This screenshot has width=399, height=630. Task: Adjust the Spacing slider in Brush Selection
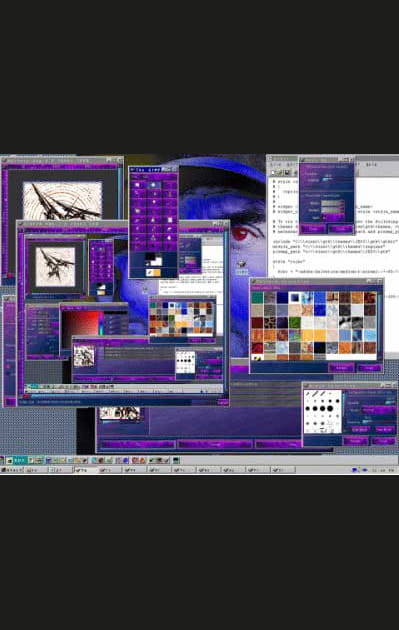tap(379, 422)
